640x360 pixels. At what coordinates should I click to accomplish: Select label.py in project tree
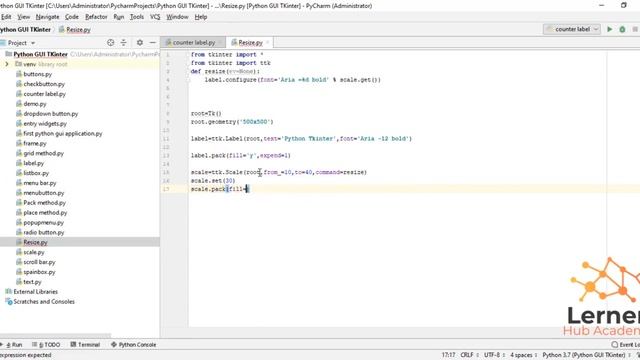tap(33, 163)
